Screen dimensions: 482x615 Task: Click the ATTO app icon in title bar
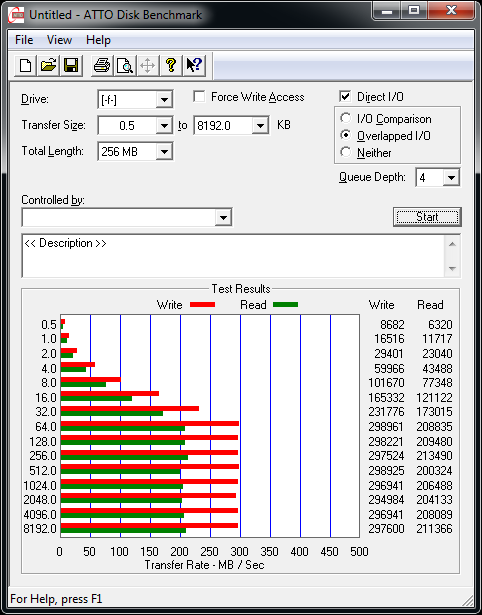point(16,15)
